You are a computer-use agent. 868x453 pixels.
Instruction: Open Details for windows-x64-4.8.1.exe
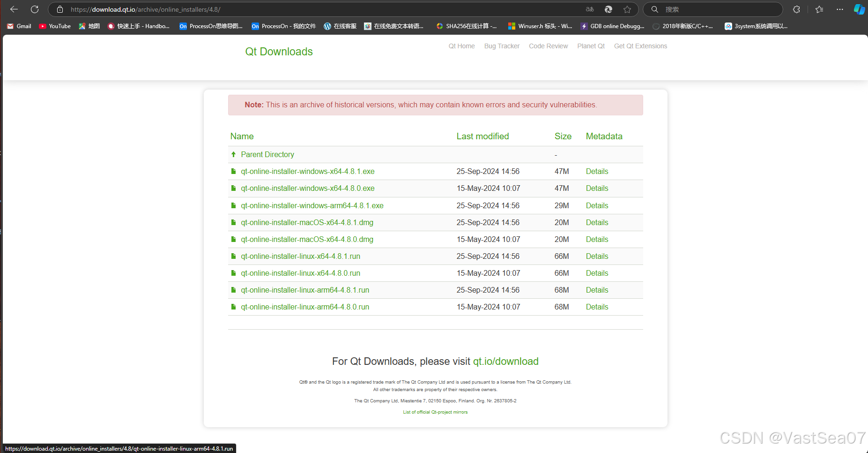[597, 171]
